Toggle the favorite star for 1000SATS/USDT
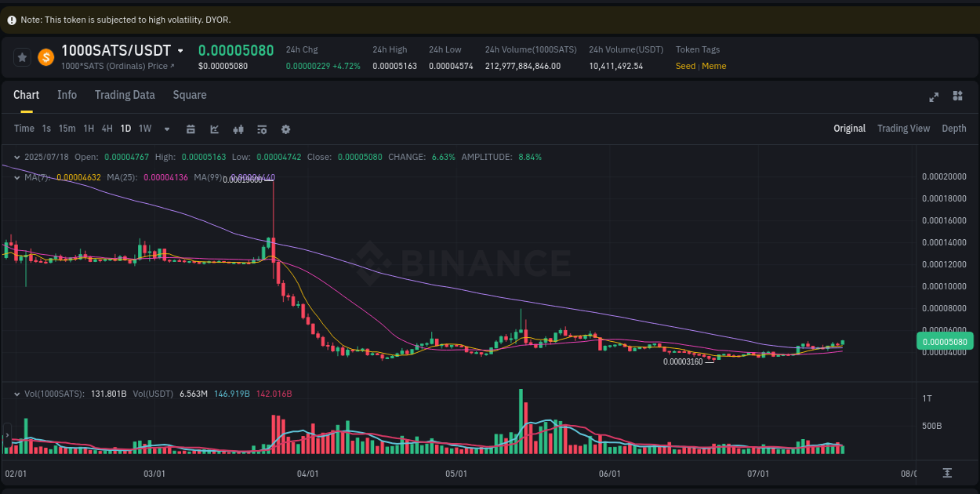980x494 pixels. tap(22, 56)
